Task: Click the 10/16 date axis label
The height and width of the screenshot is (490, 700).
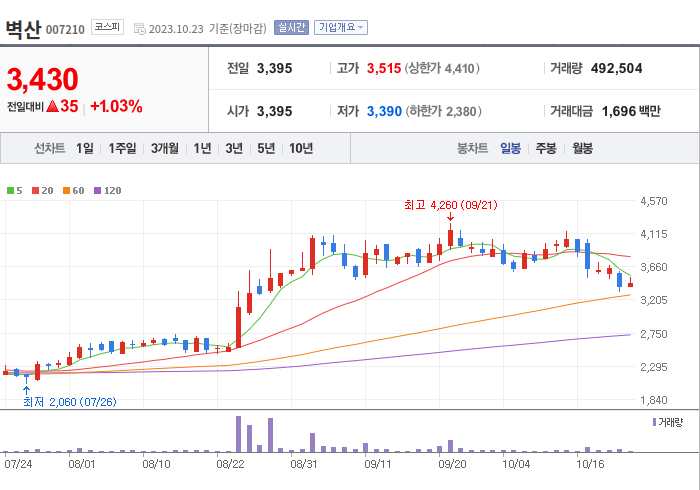Action: point(590,464)
